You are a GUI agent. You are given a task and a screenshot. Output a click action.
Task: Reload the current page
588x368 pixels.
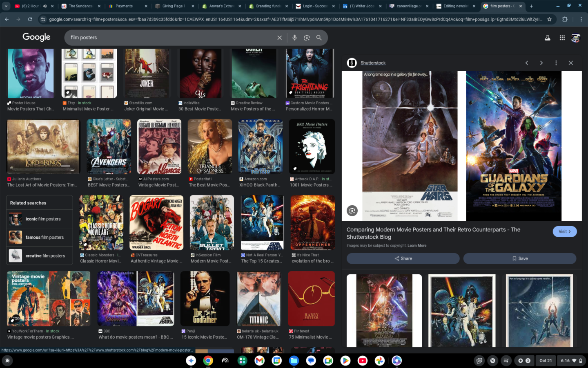(30, 19)
